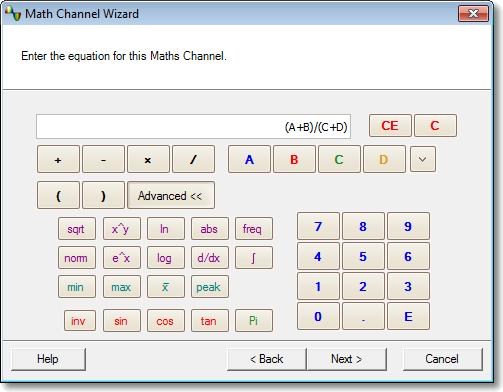Click the Math Channel Wizard title icon
Viewport: 503px width, 392px height.
pyautogui.click(x=13, y=14)
